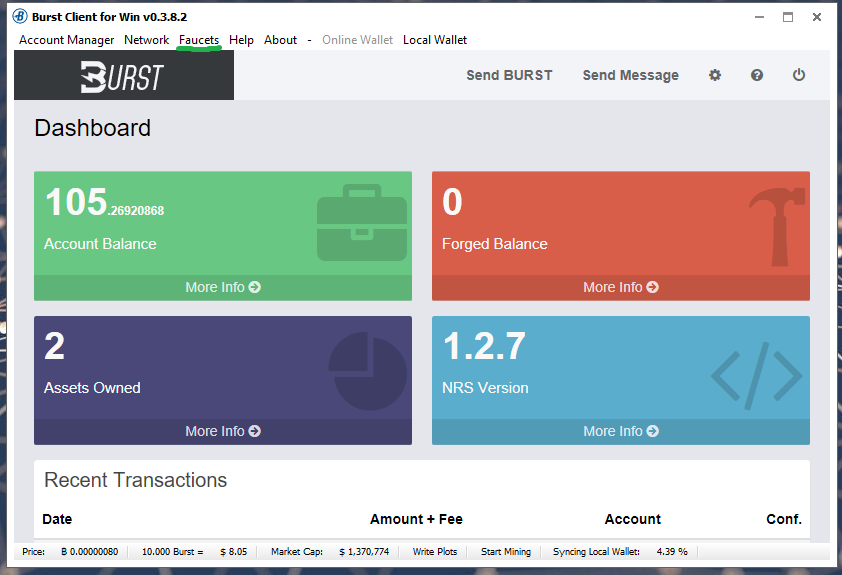Viewport: 842px width, 575px height.
Task: Click Write Plots in status bar
Action: click(434, 551)
